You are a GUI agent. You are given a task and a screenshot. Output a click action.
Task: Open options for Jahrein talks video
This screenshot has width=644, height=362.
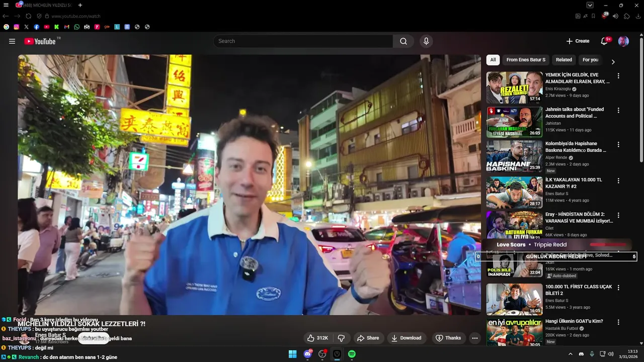618,110
